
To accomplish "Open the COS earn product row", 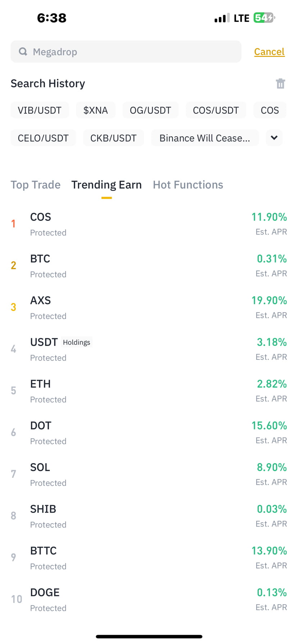I will (x=149, y=224).
